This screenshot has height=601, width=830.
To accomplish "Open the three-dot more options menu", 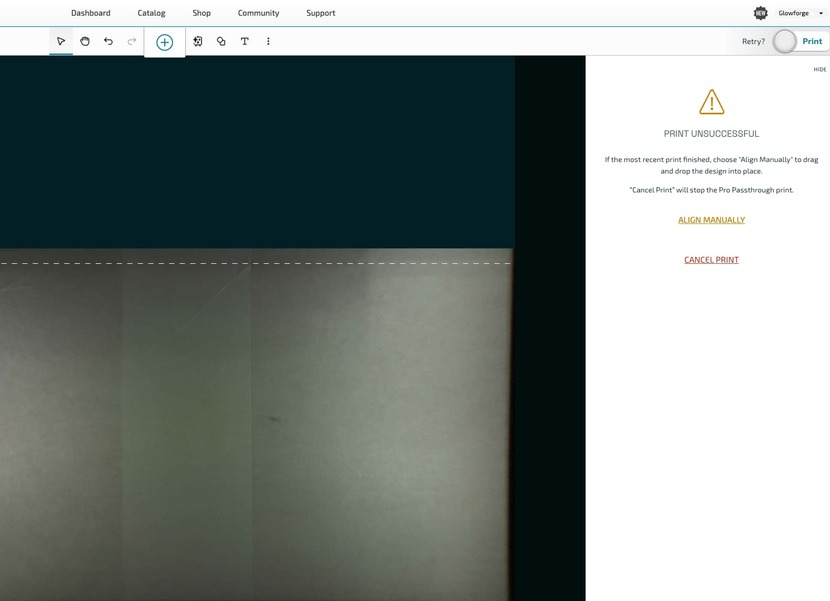I will [268, 41].
